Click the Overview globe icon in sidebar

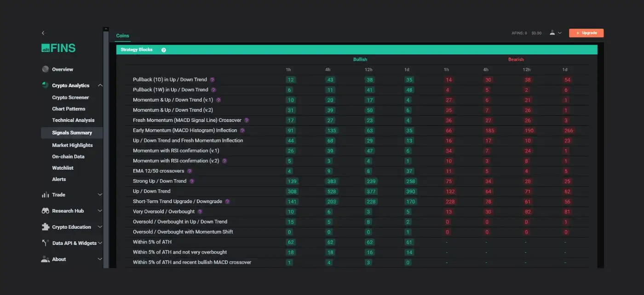click(x=45, y=69)
